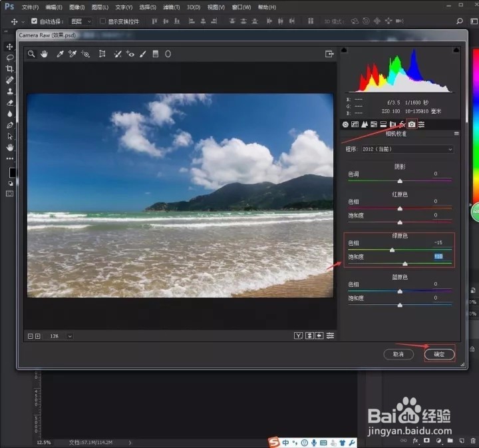The image size is (479, 448).
Task: Open the 滤镜(T) menu
Action: (x=172, y=7)
